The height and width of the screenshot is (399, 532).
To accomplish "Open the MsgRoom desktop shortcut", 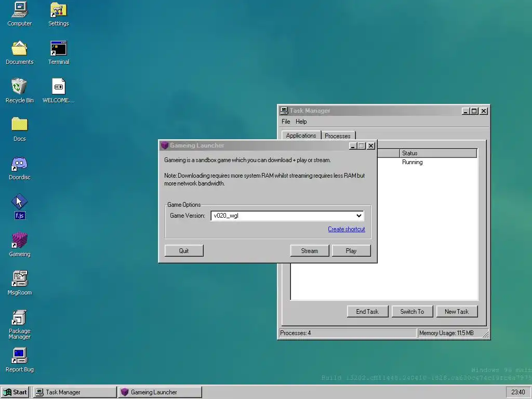I will click(19, 283).
